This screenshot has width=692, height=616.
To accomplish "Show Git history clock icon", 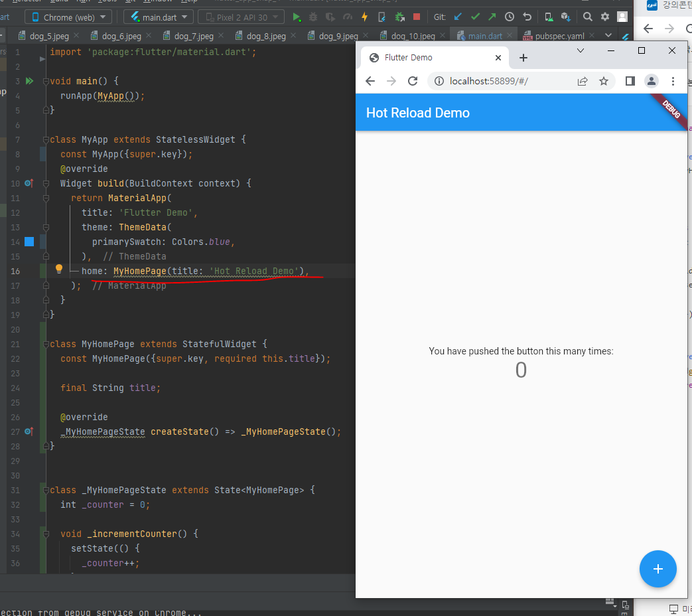I will [x=510, y=17].
